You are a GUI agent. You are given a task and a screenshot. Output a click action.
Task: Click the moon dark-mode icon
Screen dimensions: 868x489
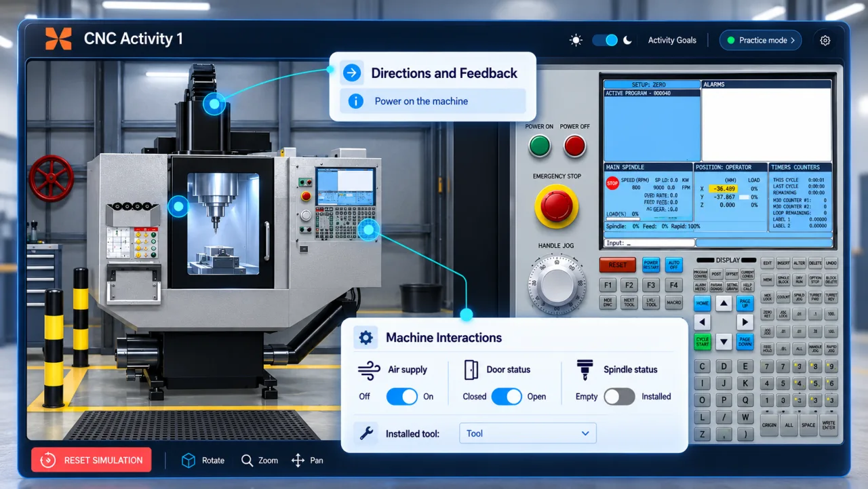coord(627,40)
